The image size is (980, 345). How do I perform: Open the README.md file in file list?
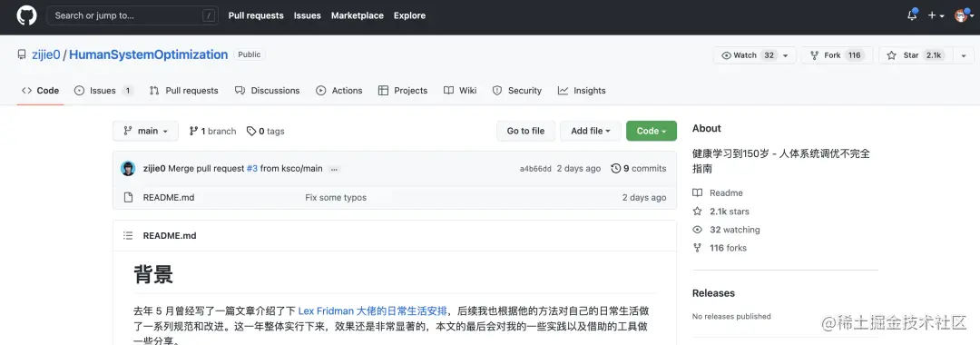click(x=169, y=198)
